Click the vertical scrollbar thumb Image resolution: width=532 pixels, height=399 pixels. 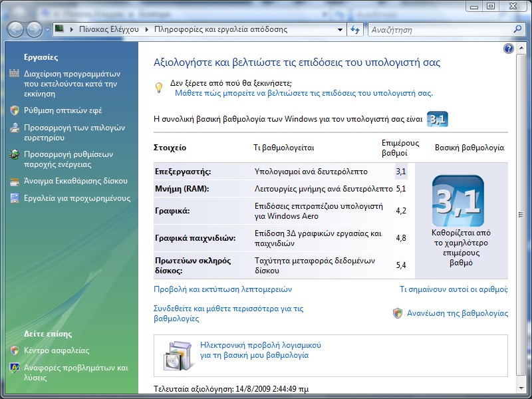pyautogui.click(x=521, y=214)
